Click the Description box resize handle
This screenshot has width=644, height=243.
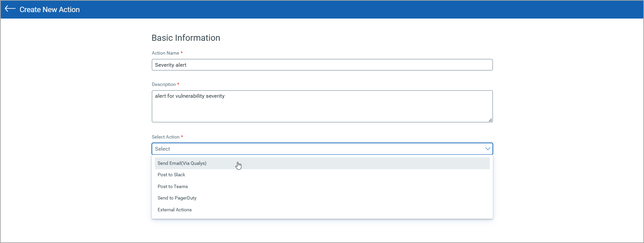(x=490, y=120)
